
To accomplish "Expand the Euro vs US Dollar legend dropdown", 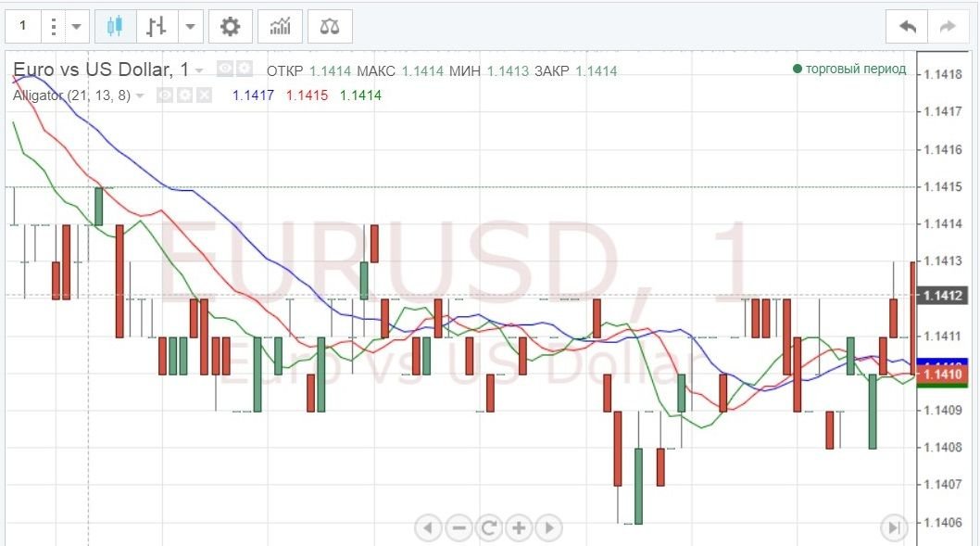I will click(x=199, y=70).
